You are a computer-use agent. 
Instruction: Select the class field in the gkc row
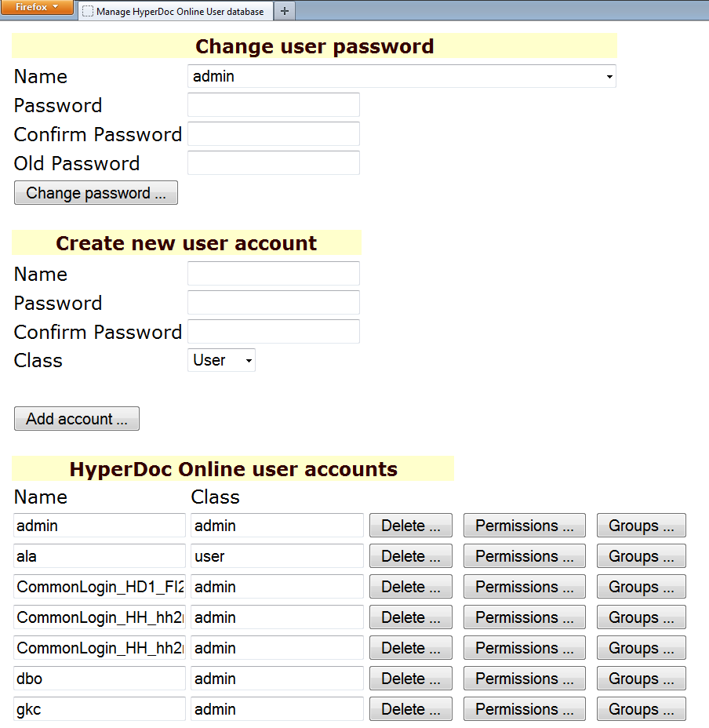(x=277, y=709)
